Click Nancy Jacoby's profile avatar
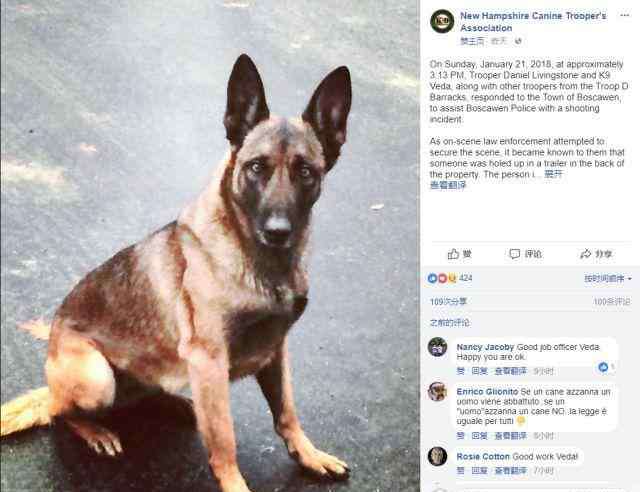The width and height of the screenshot is (640, 492). (438, 347)
